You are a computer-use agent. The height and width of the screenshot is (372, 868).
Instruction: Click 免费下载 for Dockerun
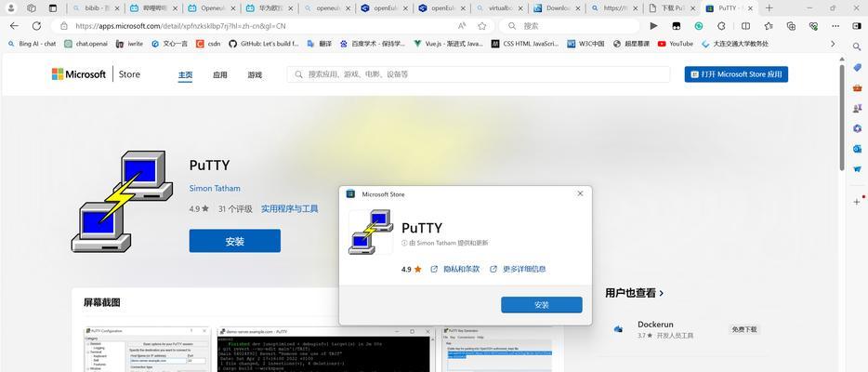point(744,329)
